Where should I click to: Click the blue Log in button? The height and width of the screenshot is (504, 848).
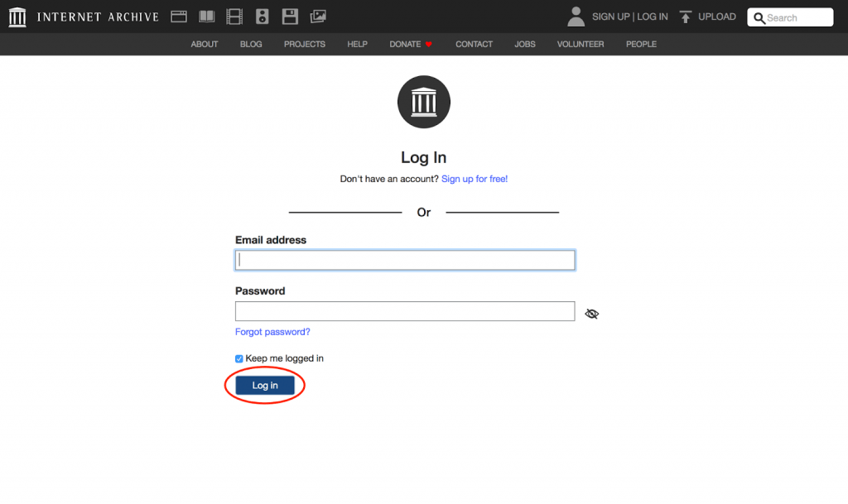tap(265, 385)
